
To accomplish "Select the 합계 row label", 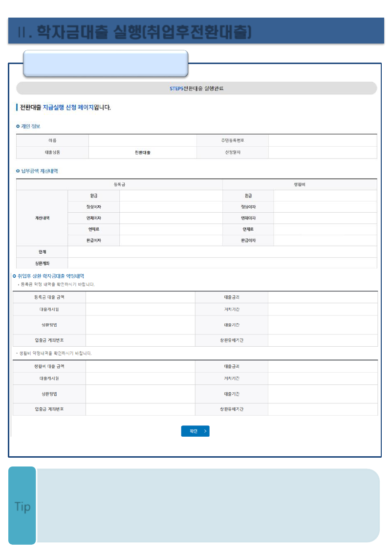I will click(42, 252).
